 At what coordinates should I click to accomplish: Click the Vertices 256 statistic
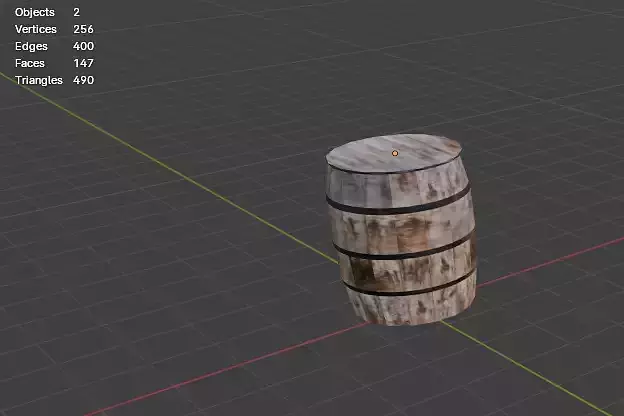pos(54,29)
